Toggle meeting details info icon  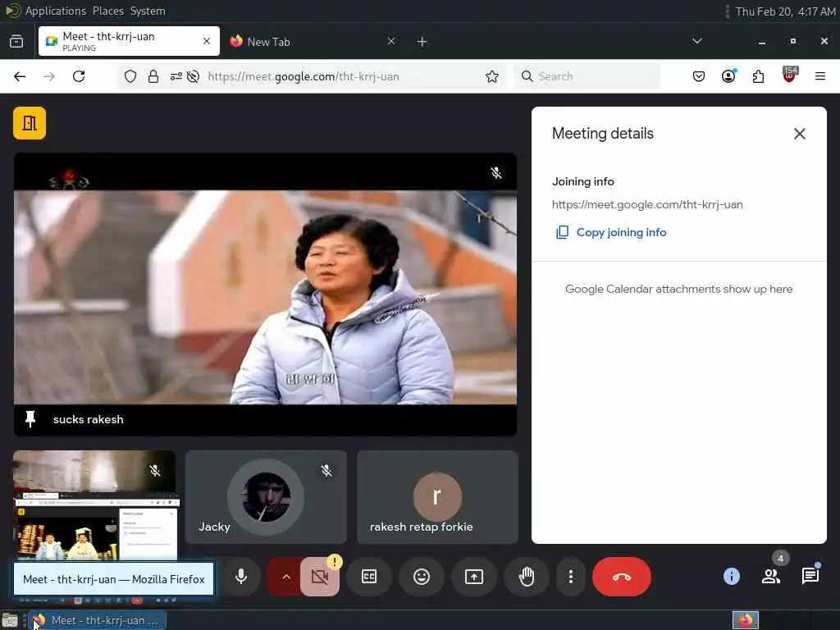731,577
